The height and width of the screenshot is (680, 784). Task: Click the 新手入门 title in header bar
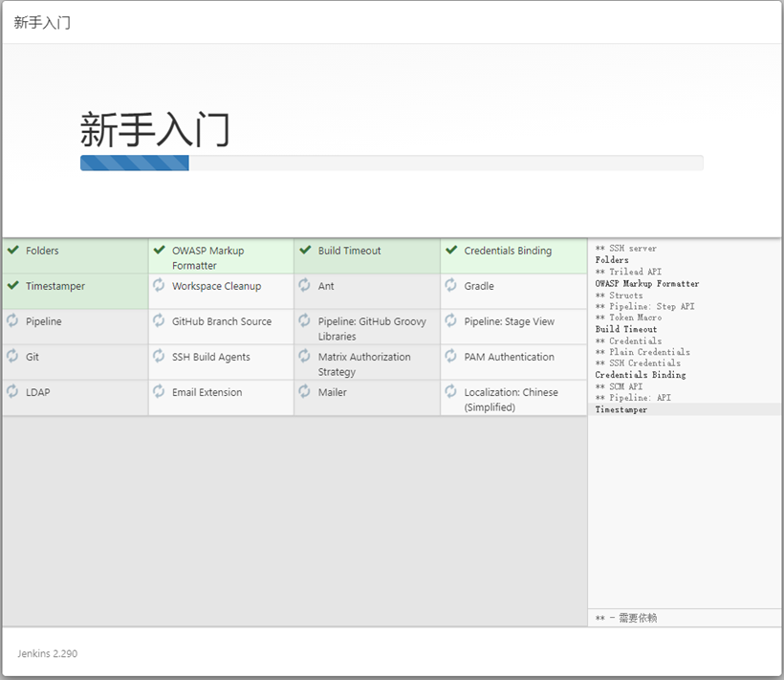point(42,23)
